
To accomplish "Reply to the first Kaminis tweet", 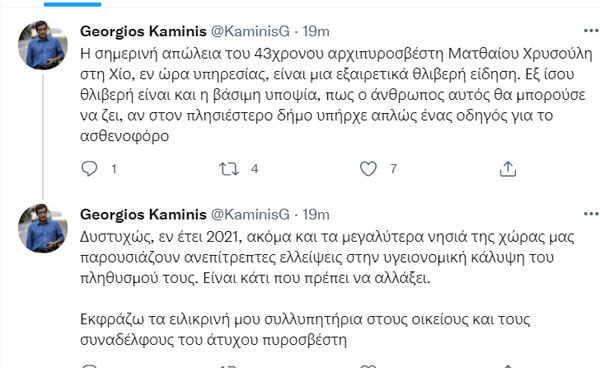I will [90, 168].
